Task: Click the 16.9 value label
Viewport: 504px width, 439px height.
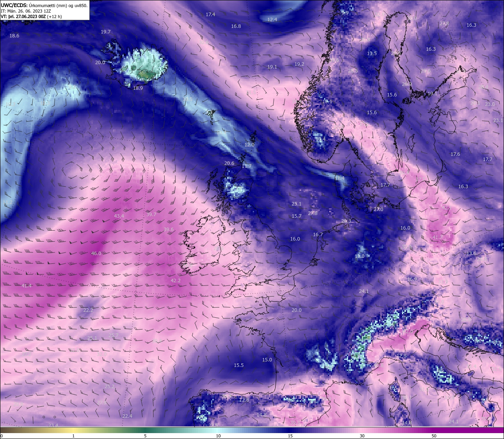Action: coord(412,279)
